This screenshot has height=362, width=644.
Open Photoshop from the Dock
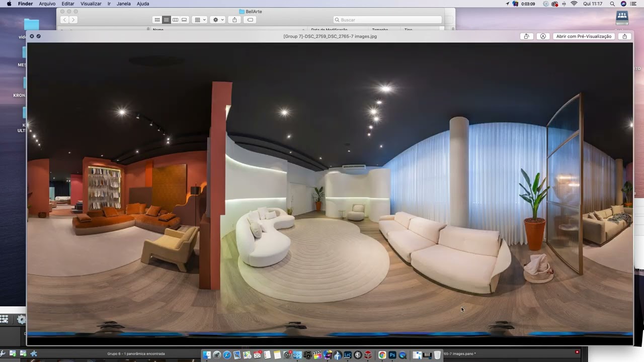pyautogui.click(x=392, y=355)
